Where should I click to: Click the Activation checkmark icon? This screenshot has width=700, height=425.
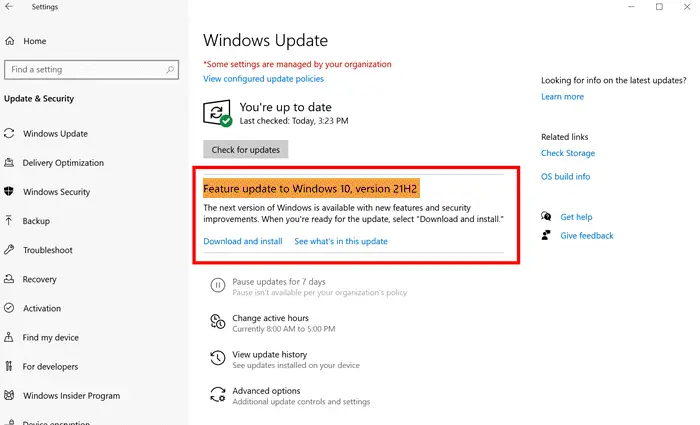(x=9, y=308)
